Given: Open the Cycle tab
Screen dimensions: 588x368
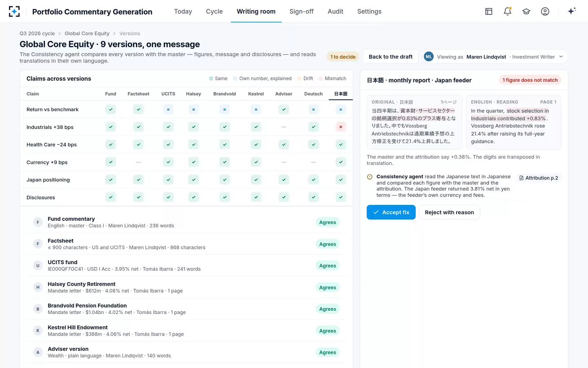Looking at the screenshot, I should [x=214, y=11].
